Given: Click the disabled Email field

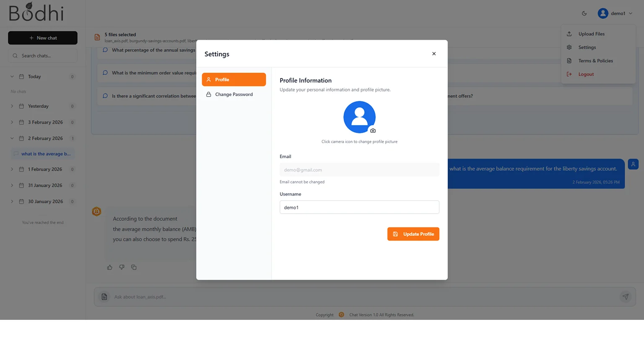Looking at the screenshot, I should pyautogui.click(x=359, y=170).
